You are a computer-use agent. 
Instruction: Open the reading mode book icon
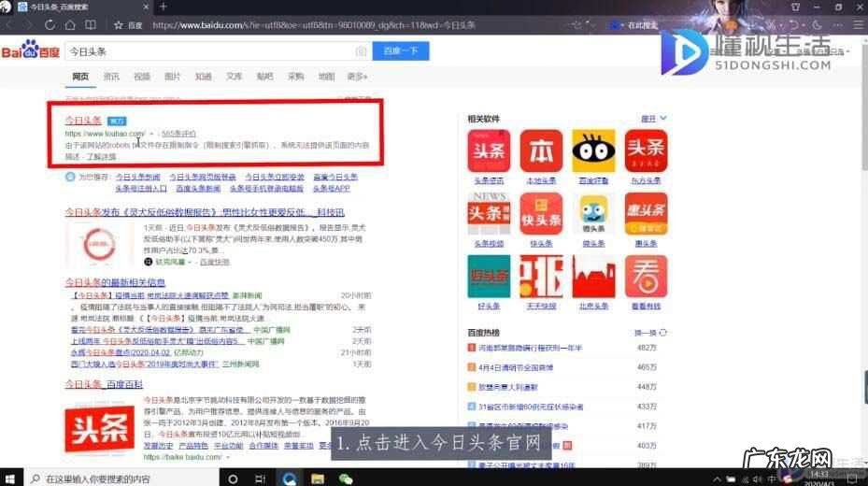click(x=91, y=25)
